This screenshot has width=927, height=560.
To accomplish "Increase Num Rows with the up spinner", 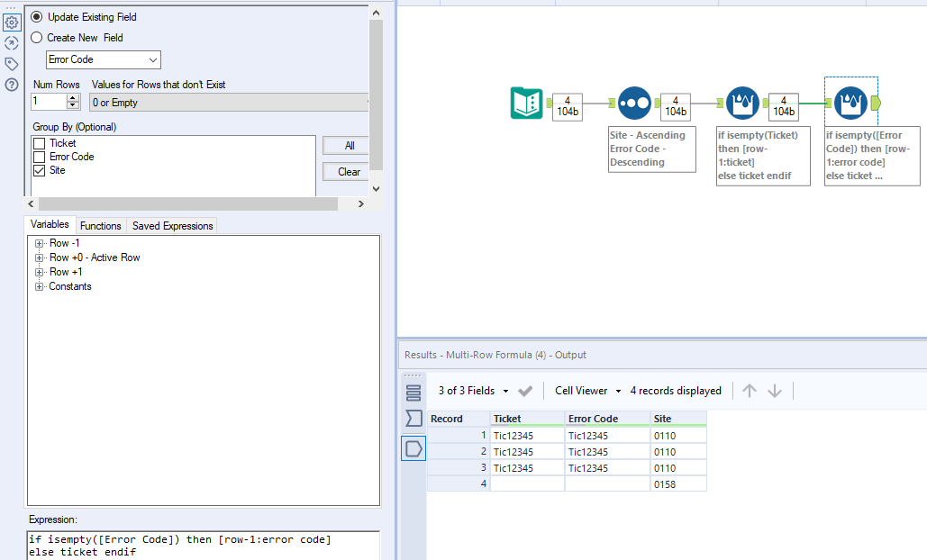I will pyautogui.click(x=73, y=98).
